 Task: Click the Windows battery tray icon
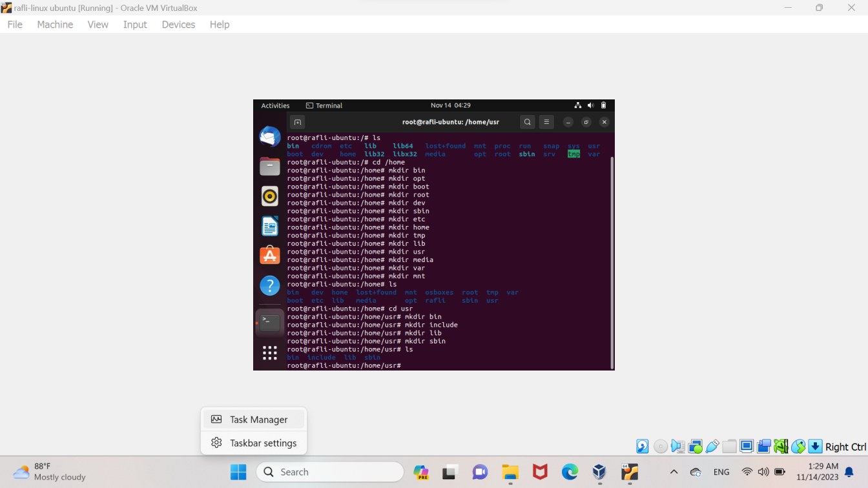coord(780,472)
